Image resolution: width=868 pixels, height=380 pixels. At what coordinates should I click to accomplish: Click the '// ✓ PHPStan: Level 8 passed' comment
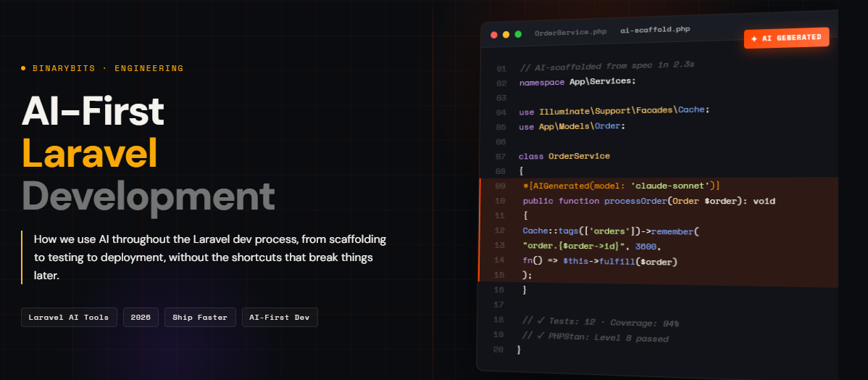[595, 336]
